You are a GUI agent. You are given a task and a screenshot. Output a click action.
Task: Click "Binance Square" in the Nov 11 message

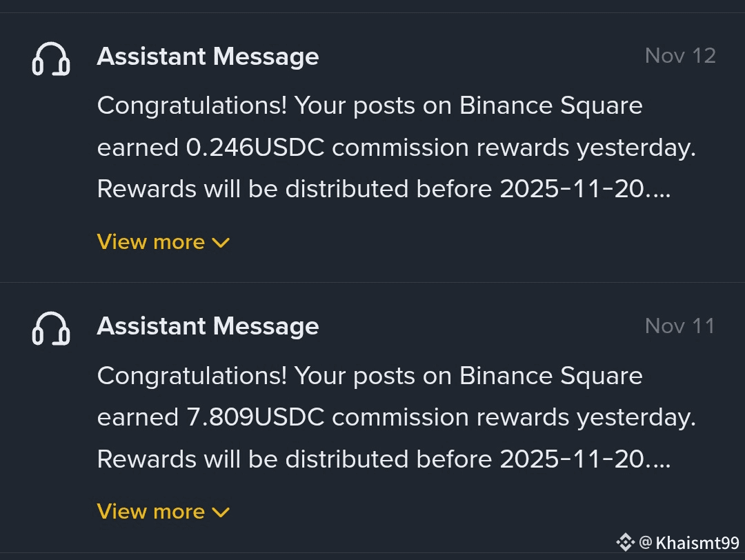coord(550,376)
